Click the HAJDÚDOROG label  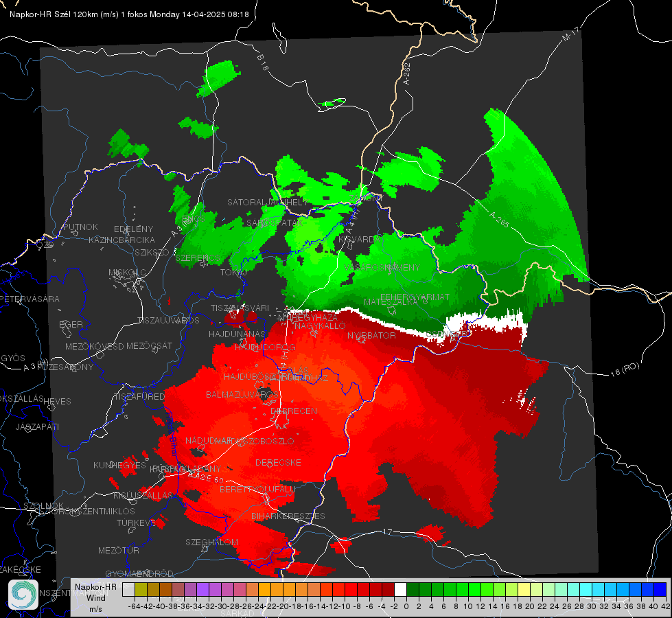coord(265,347)
